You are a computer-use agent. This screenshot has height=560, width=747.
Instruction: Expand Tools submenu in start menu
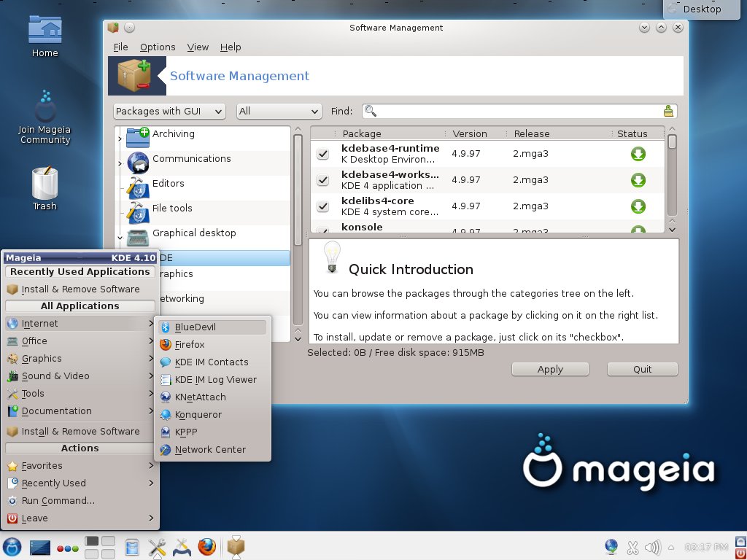[x=80, y=394]
